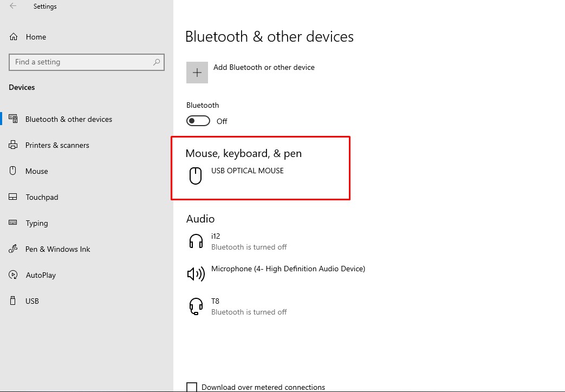The width and height of the screenshot is (565, 392).
Task: Click the Devices category heading
Action: [x=22, y=87]
